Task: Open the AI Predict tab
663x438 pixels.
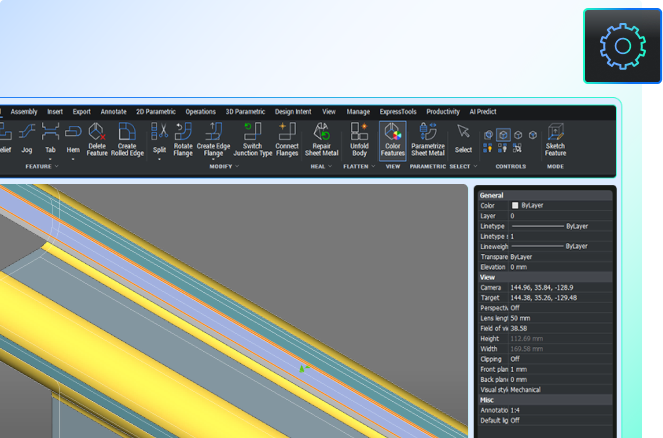Action: (483, 112)
